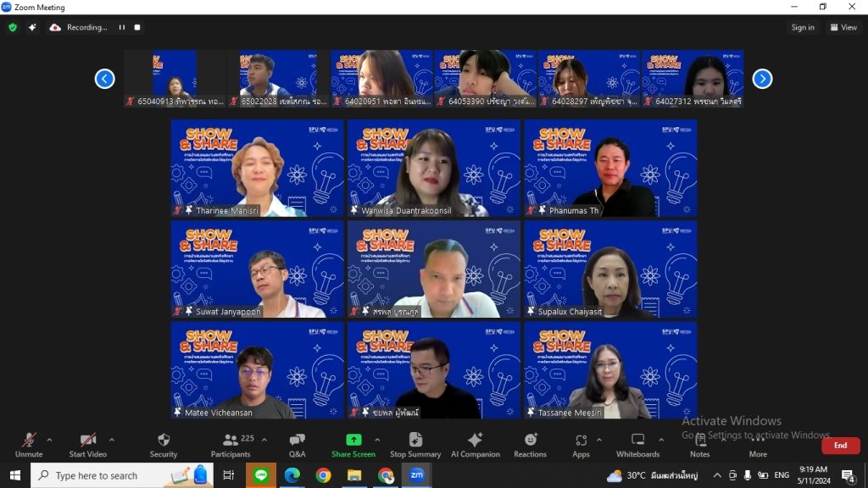
Task: Open the weather widget showing 30°C
Action: [652, 475]
